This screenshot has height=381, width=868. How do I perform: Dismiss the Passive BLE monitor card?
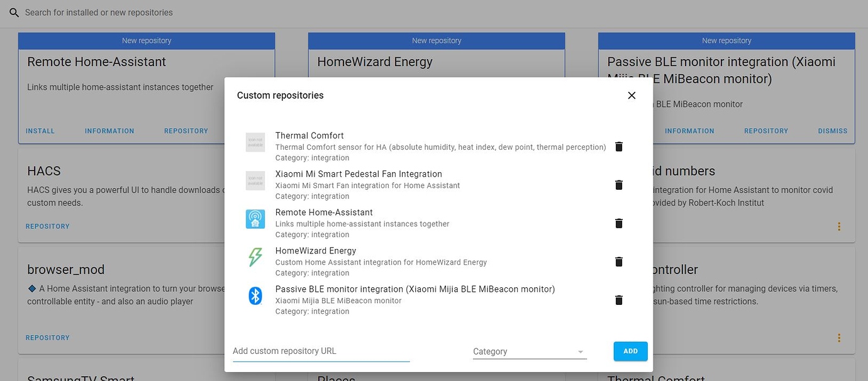click(x=833, y=131)
